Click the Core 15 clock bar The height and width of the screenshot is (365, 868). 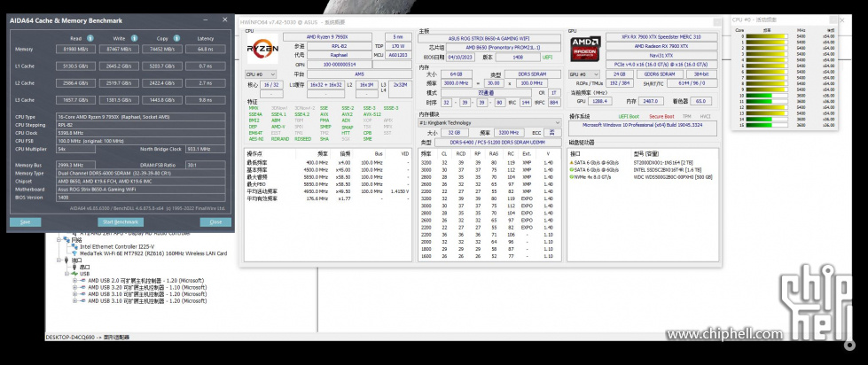(x=767, y=125)
